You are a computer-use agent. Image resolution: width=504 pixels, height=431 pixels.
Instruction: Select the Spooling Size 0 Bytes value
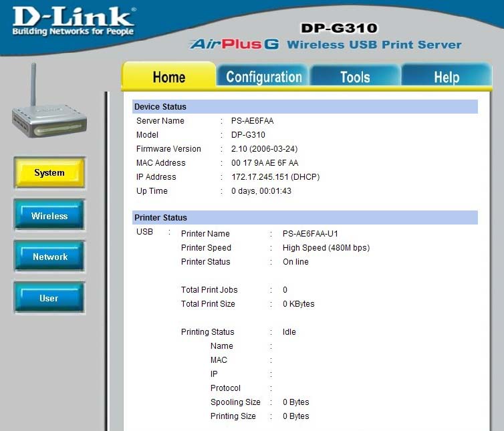(x=295, y=402)
